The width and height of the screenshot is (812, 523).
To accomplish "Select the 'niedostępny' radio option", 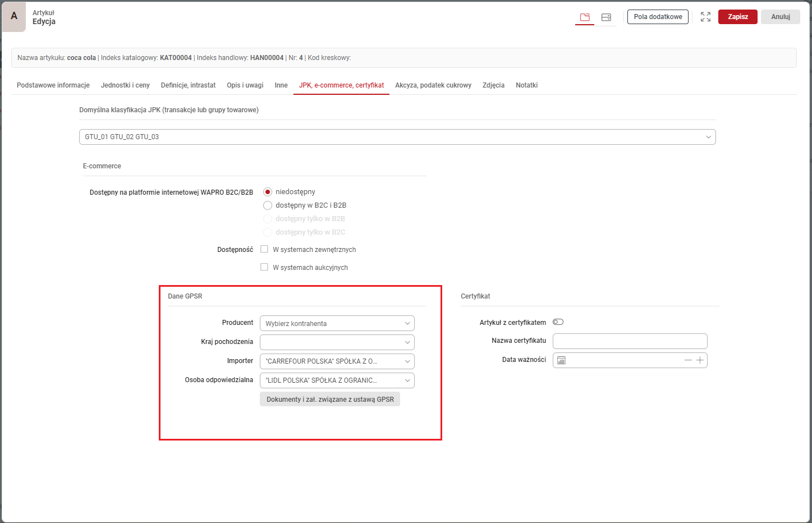I will pyautogui.click(x=268, y=192).
